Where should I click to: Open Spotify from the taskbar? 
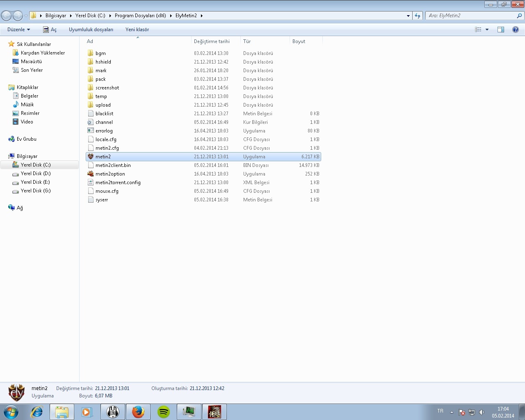tap(164, 412)
